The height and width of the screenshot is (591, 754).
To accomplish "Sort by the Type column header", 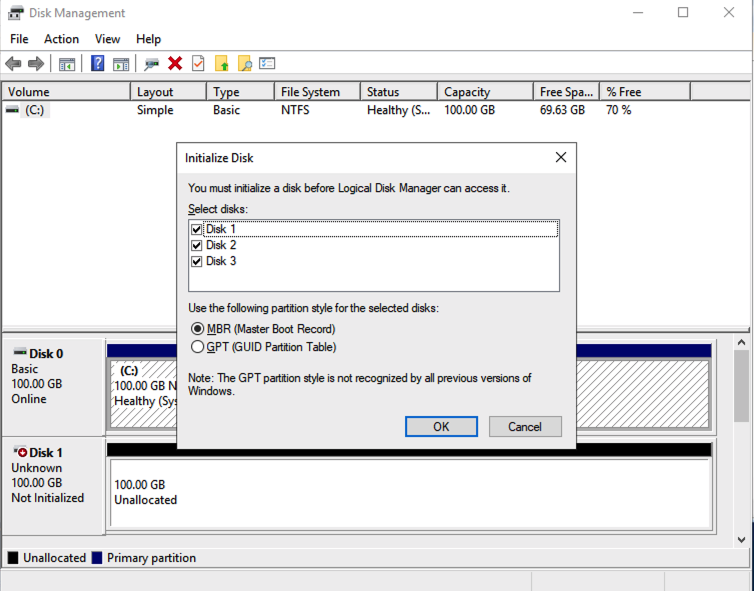I will click(240, 92).
